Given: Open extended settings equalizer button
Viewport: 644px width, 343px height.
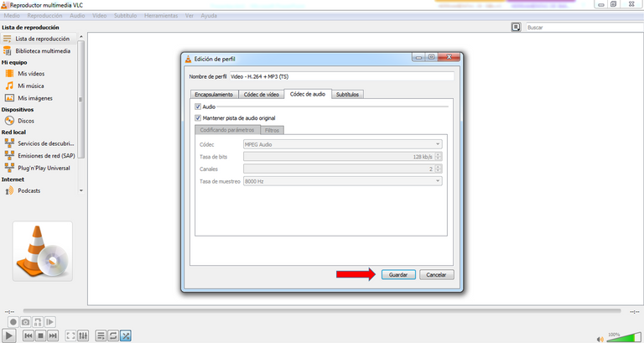Looking at the screenshot, I should [83, 335].
